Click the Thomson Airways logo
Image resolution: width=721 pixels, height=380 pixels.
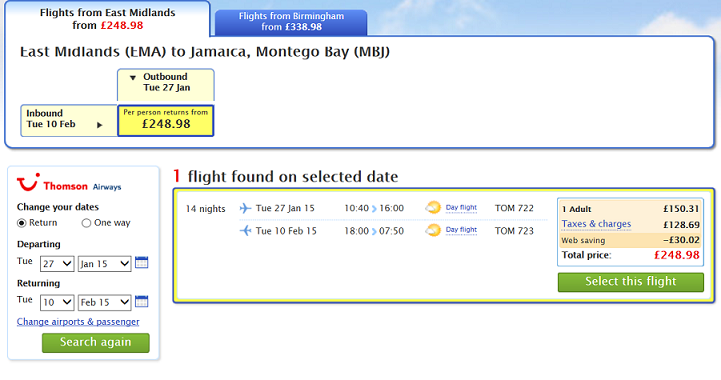tap(69, 183)
